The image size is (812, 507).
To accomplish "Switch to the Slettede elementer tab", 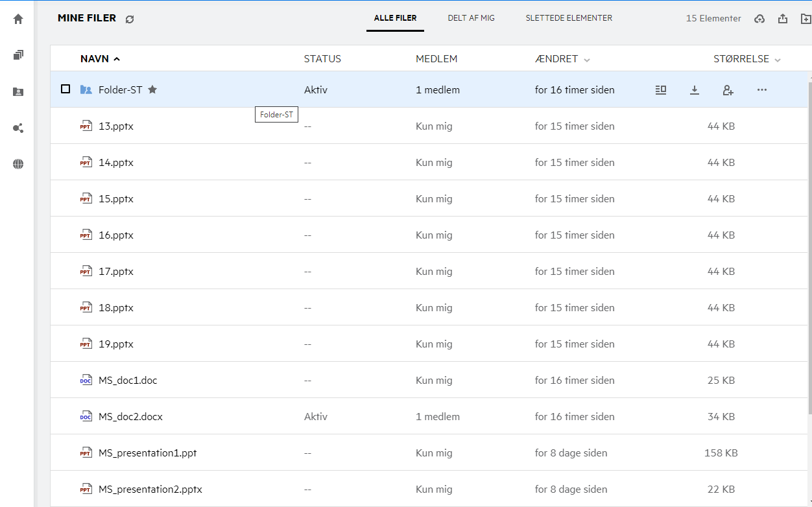I will 569,18.
